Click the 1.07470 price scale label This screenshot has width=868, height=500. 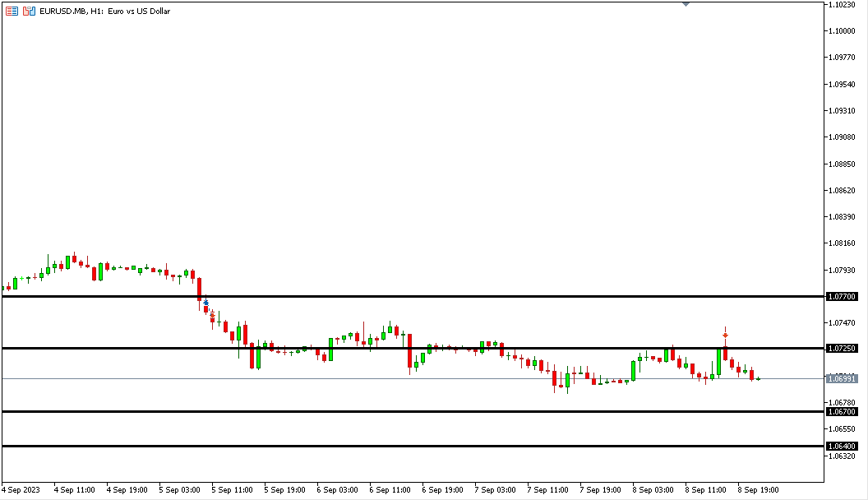[x=842, y=323]
